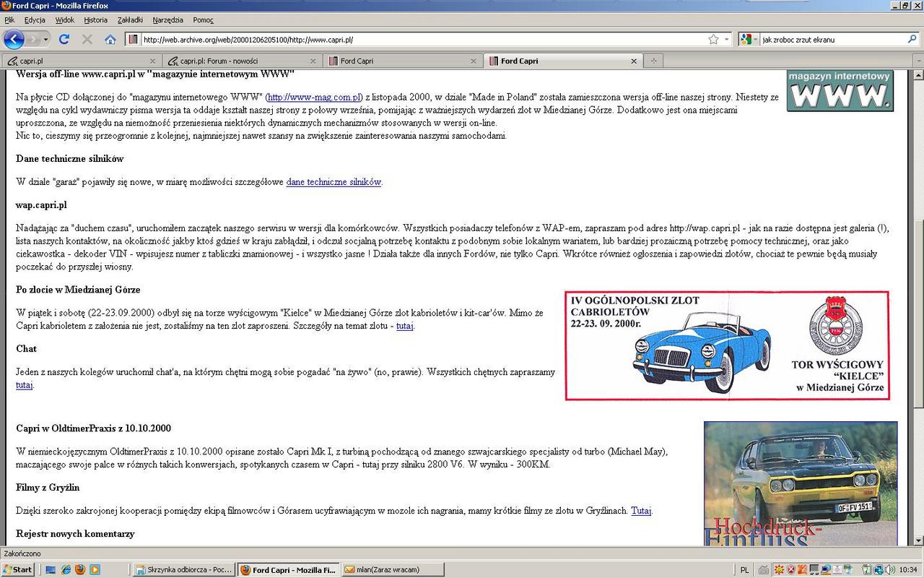
Task: Click the scrollbar down arrow
Action: (x=918, y=540)
